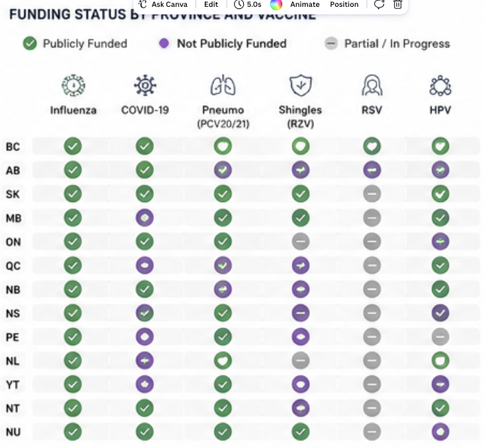Click the Partial / In Progress grey legend icon
483x448 pixels.
pos(331,43)
